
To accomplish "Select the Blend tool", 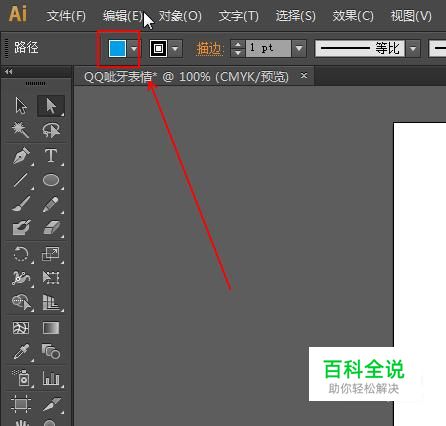I will (x=51, y=352).
